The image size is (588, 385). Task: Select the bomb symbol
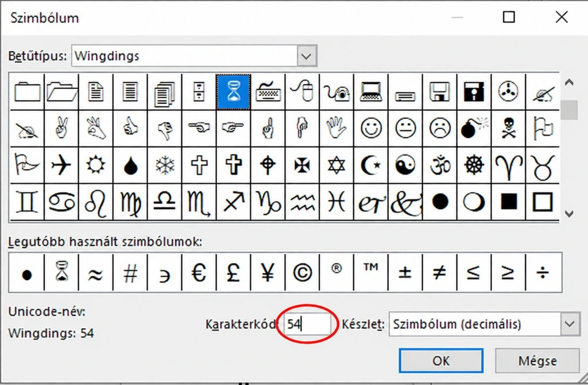coord(474,128)
